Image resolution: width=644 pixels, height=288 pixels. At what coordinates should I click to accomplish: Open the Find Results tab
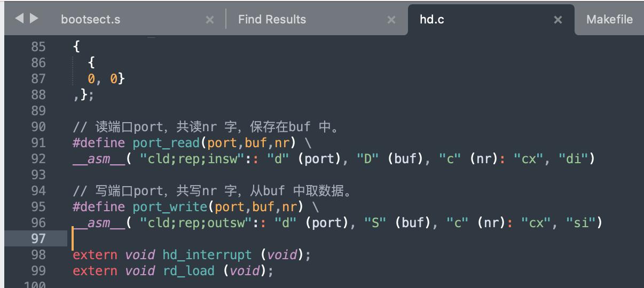click(x=272, y=20)
